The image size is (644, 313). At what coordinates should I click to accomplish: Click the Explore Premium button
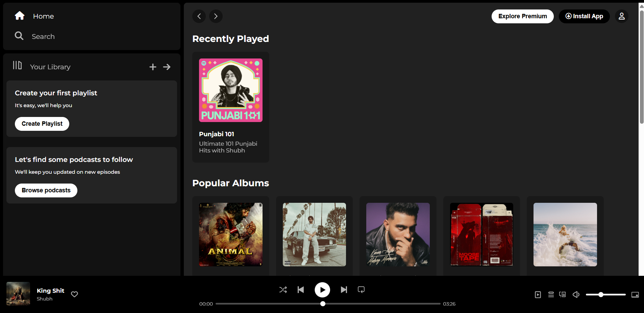[x=522, y=16]
